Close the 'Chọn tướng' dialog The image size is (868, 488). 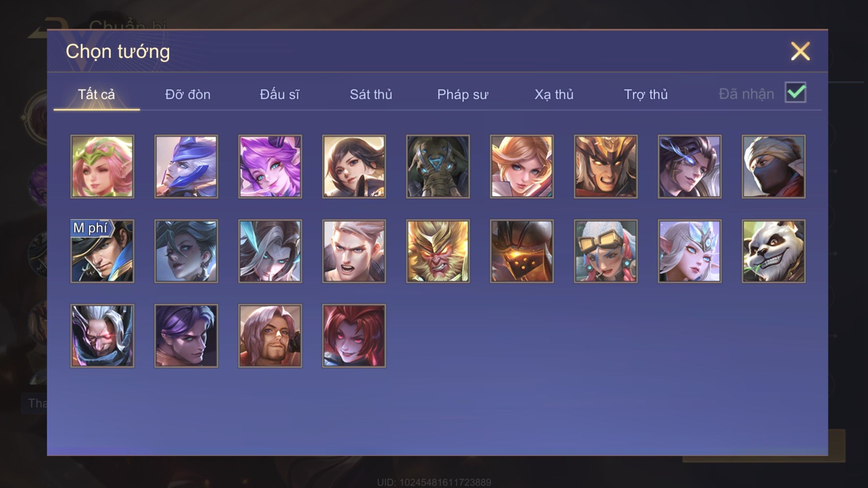pos(800,51)
